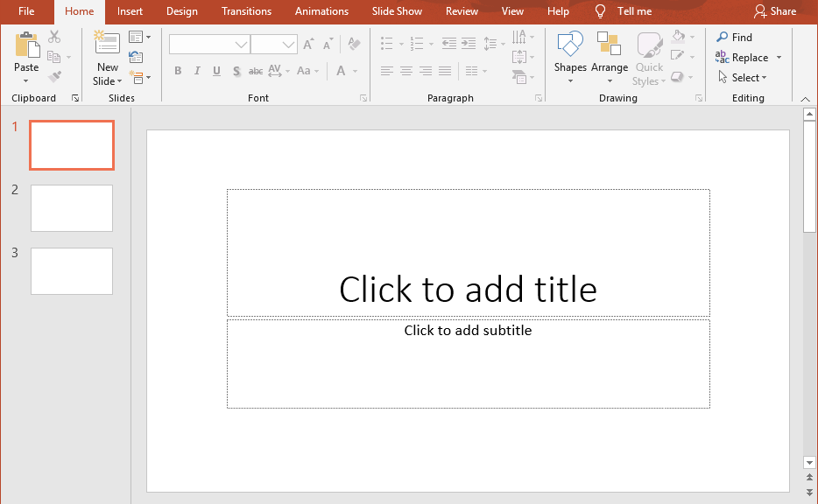Toggle Italic formatting
Image resolution: width=818 pixels, height=504 pixels.
point(197,71)
